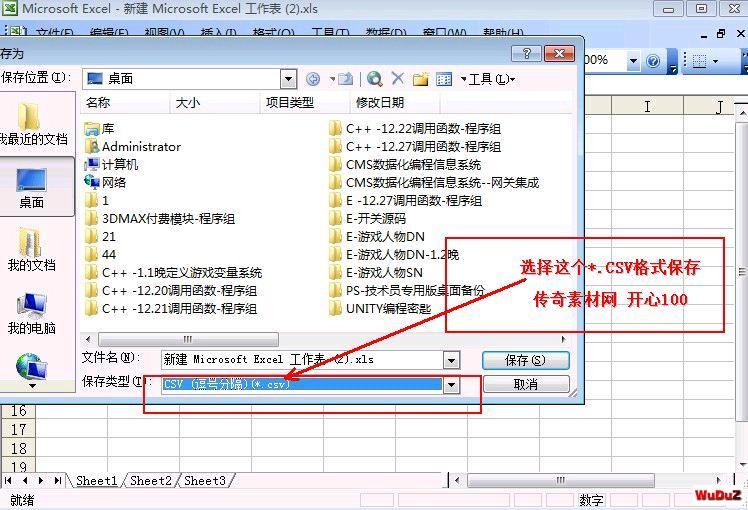Click the Excel worksheet horizontal scrollbar

561,480
